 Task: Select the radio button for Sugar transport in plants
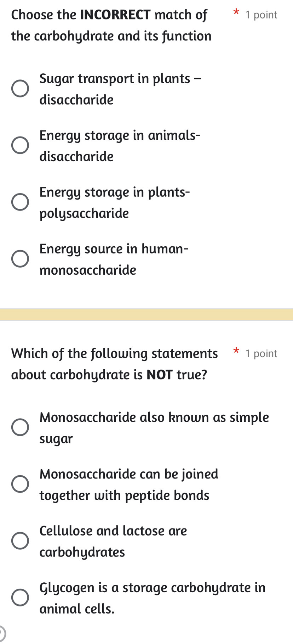tap(20, 89)
